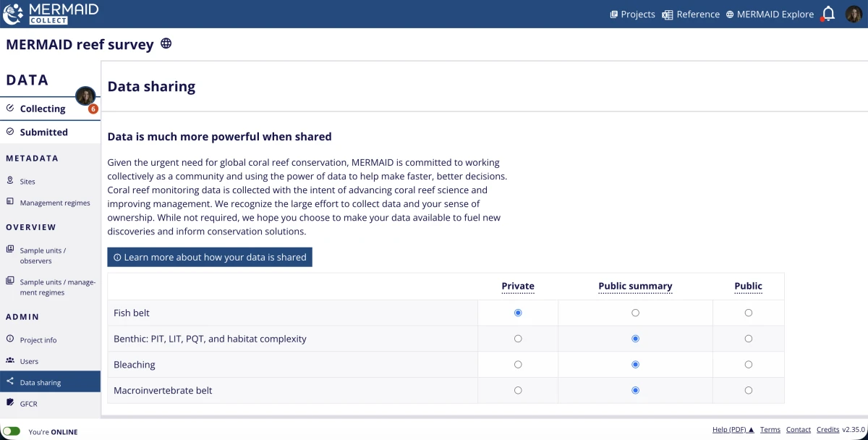Set Fish belt to Public

click(748, 313)
